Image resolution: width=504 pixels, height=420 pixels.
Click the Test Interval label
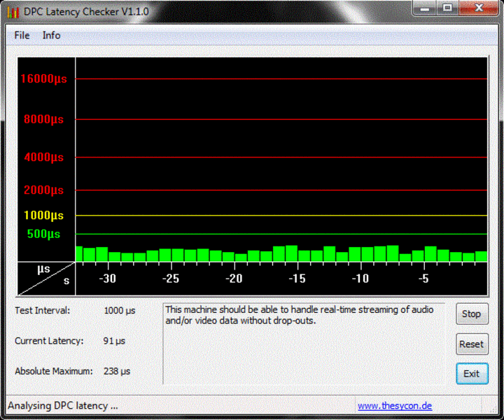pos(42,310)
